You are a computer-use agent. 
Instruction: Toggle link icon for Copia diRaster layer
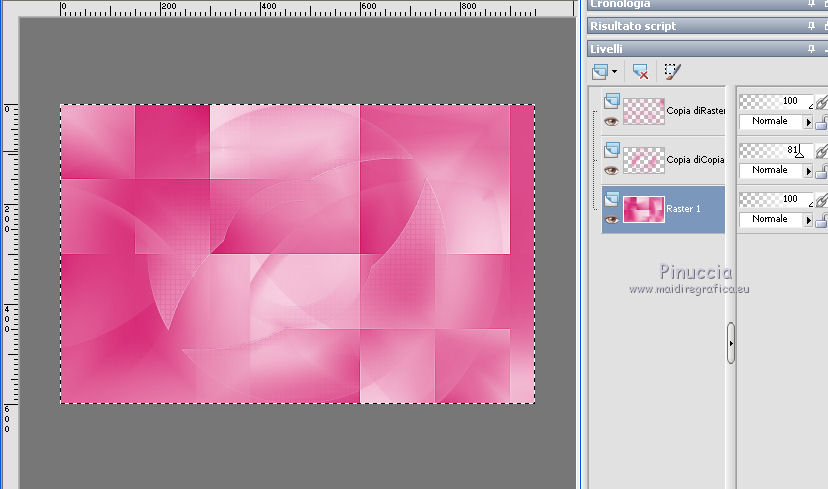(x=822, y=102)
